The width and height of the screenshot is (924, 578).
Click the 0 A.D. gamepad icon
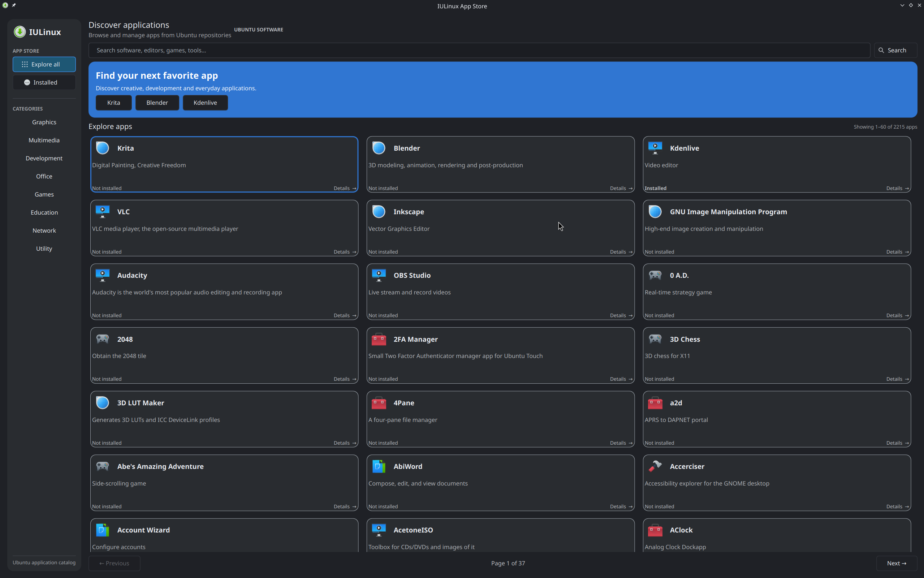click(x=655, y=275)
